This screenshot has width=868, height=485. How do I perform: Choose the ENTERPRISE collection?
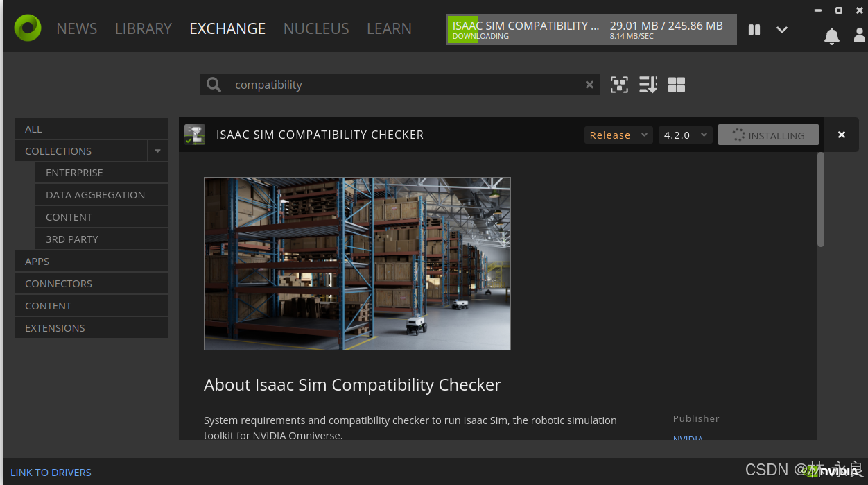click(x=101, y=173)
